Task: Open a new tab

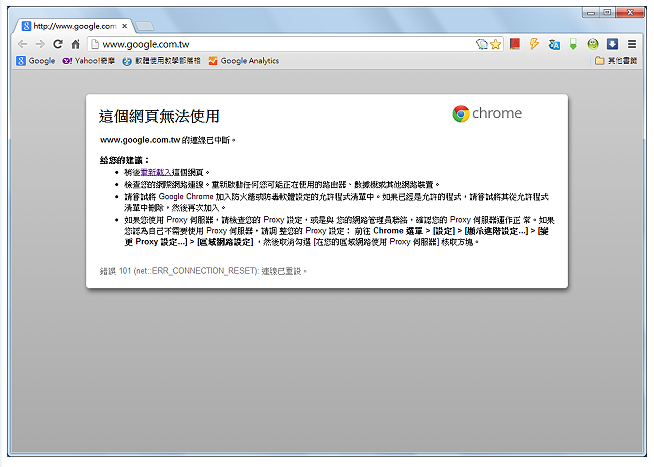Action: click(x=145, y=26)
